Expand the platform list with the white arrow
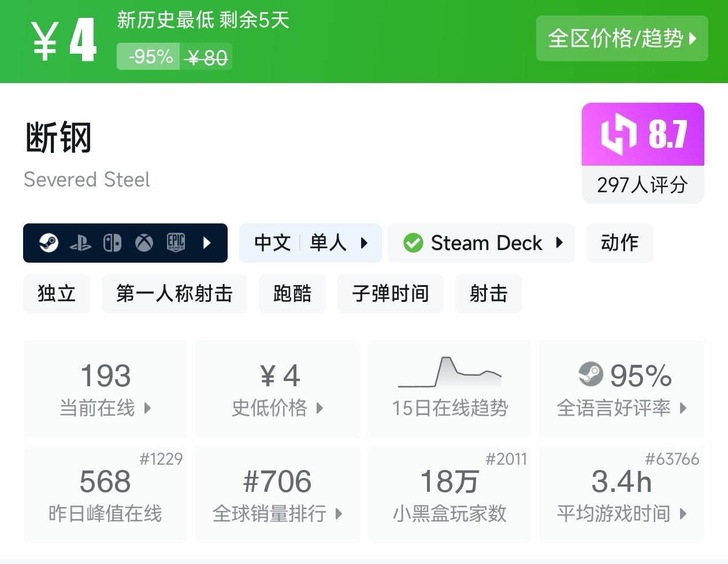This screenshot has width=728, height=564. click(207, 243)
